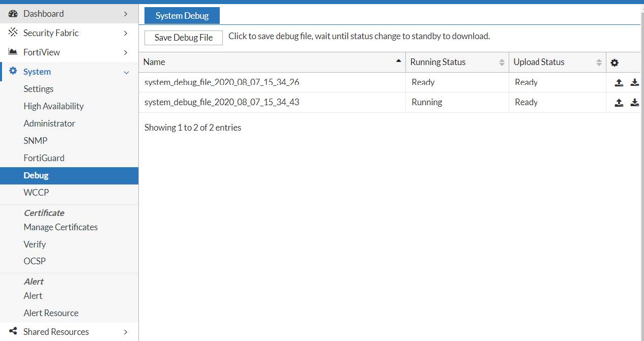Click Upload Status Ready for 15_34_43 file
Viewport: 644px width, 341px height.
tap(526, 102)
